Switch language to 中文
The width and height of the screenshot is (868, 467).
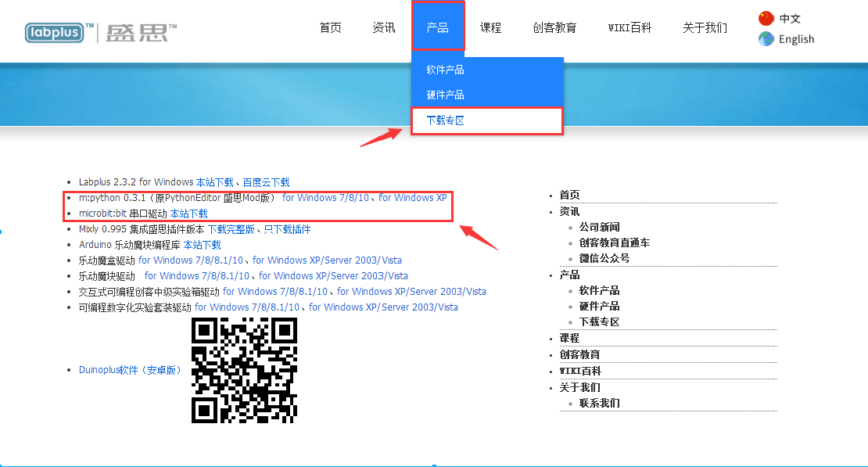tap(790, 19)
